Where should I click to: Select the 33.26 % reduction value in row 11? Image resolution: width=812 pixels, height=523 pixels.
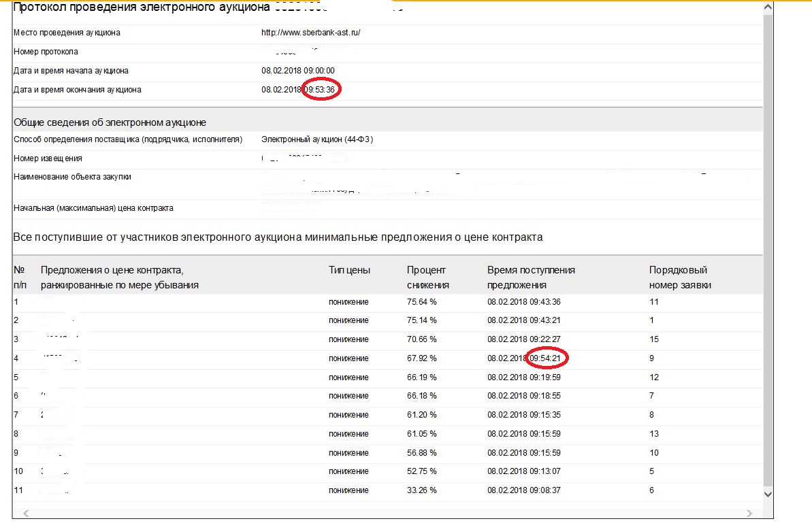[x=421, y=490]
